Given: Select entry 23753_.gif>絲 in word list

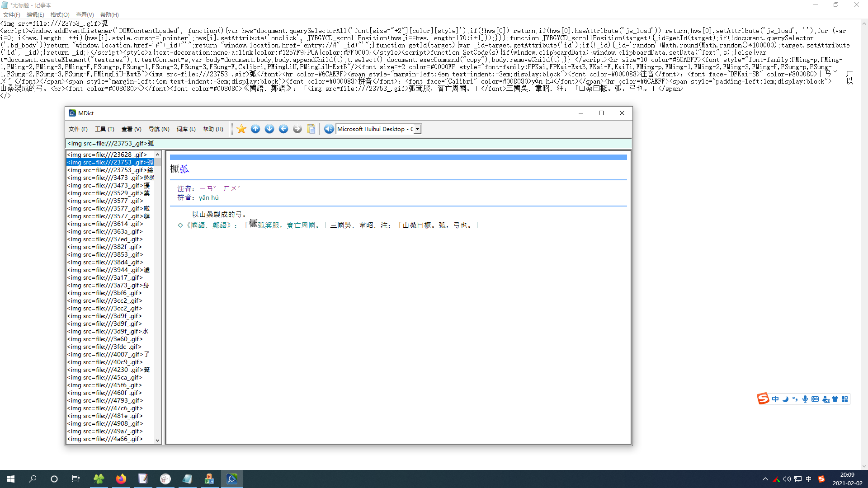Looking at the screenshot, I should [x=110, y=170].
